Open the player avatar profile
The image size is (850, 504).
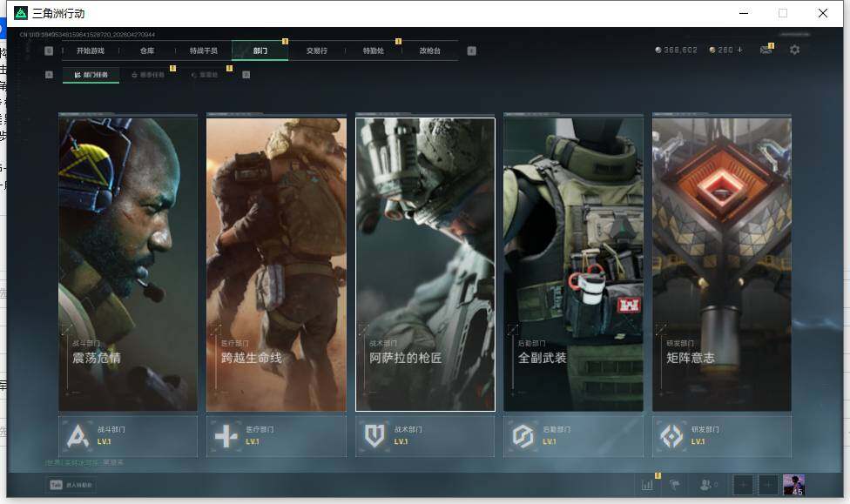pos(793,485)
